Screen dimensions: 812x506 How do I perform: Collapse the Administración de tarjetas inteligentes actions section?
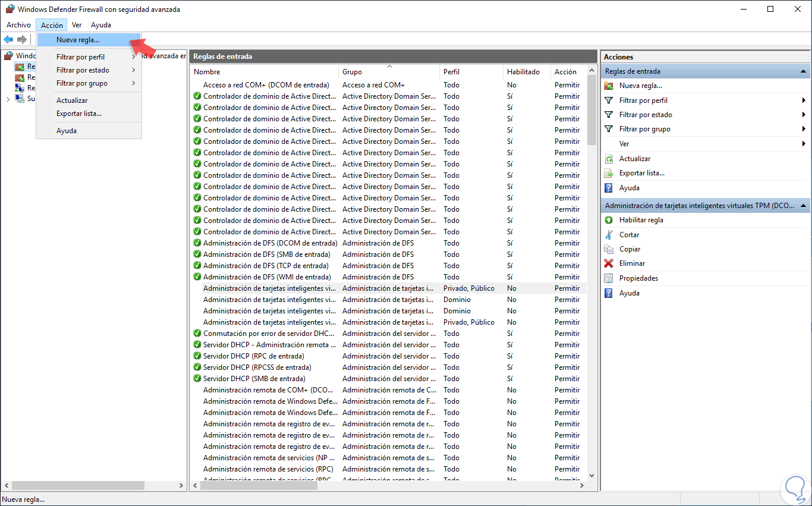(802, 206)
